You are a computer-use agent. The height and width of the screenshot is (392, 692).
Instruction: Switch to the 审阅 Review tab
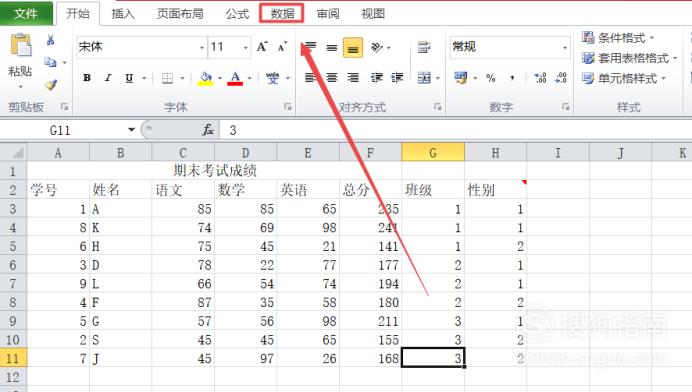(328, 14)
